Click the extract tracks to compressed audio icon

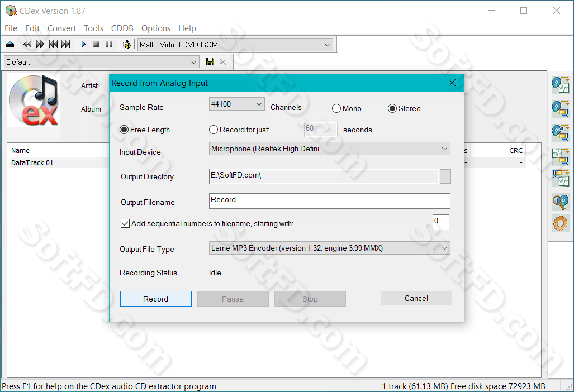[561, 108]
